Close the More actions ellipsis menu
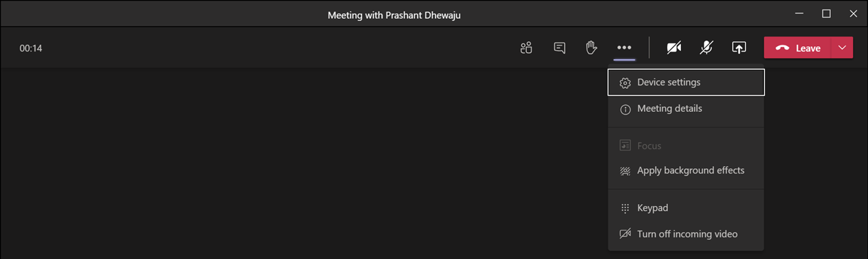 coord(625,47)
